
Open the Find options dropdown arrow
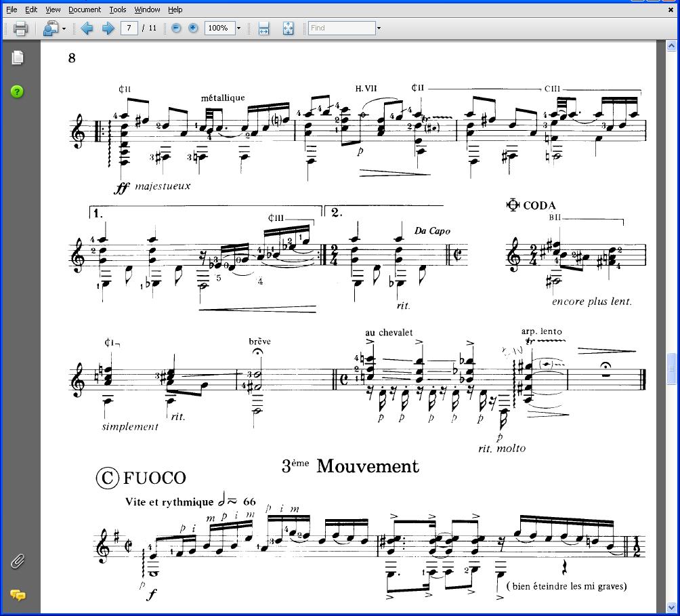click(379, 28)
